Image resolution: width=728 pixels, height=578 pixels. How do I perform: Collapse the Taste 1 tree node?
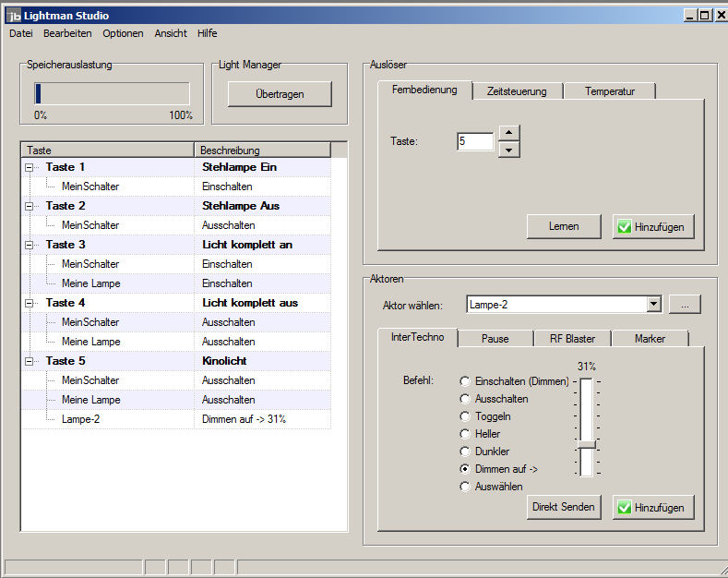pos(29,167)
